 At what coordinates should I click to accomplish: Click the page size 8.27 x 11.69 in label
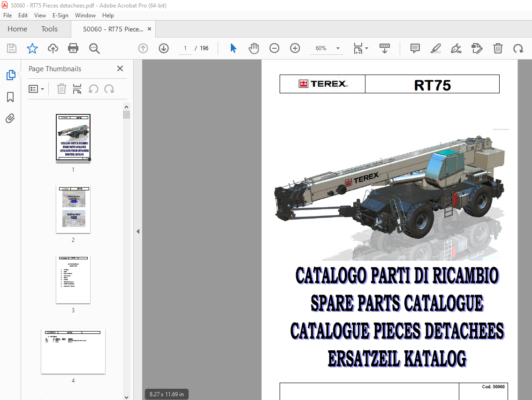(167, 394)
